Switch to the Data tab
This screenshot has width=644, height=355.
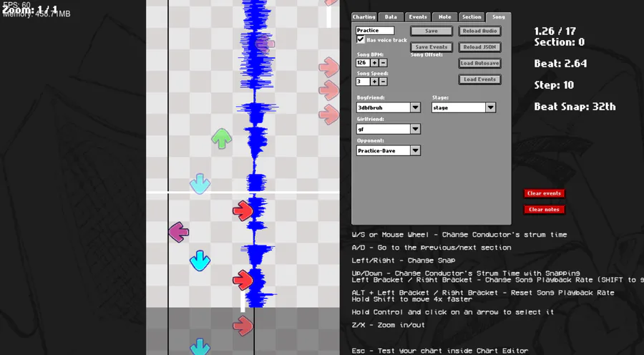(x=391, y=17)
